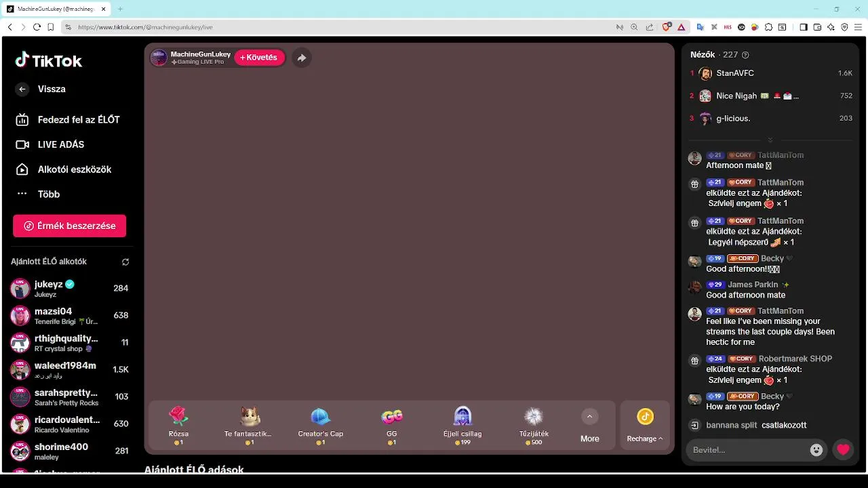Image resolution: width=868 pixels, height=488 pixels.
Task: Open Brave Shields icon
Action: click(667, 27)
